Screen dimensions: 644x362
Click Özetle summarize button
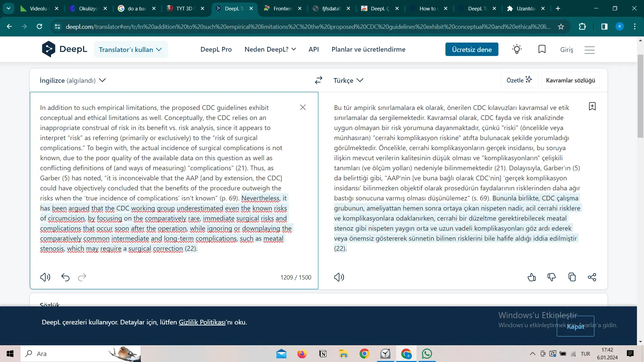click(519, 80)
